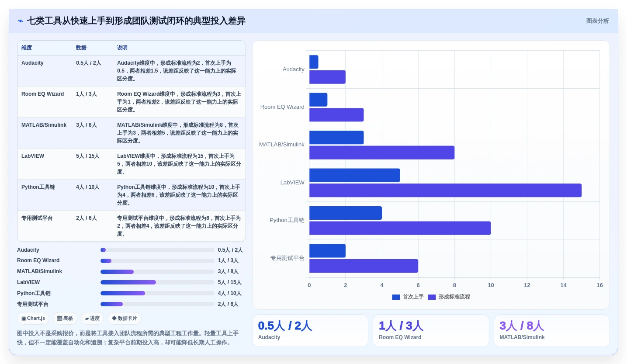This screenshot has width=627, height=364.
Task: Click the 16 tick on the chart axis
Action: 599,285
